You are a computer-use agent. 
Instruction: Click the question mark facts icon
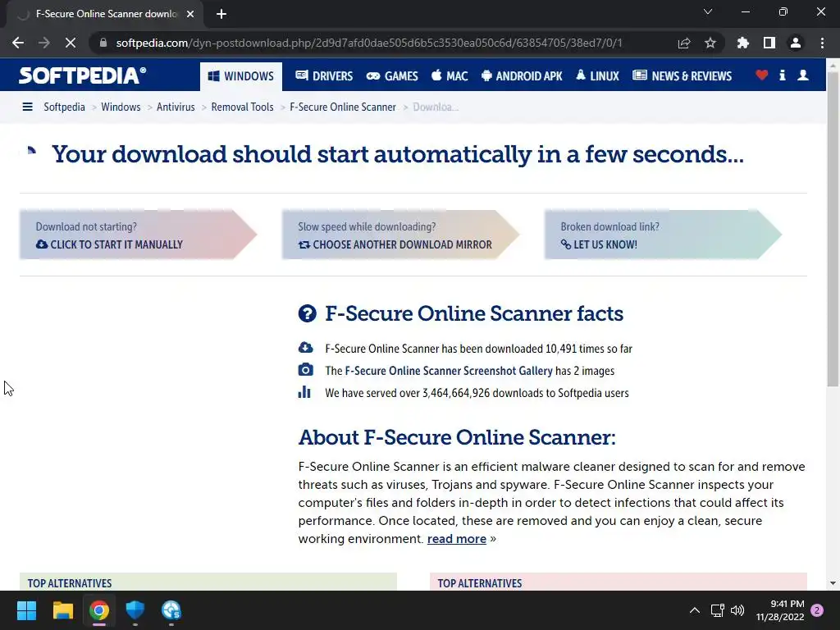point(307,313)
